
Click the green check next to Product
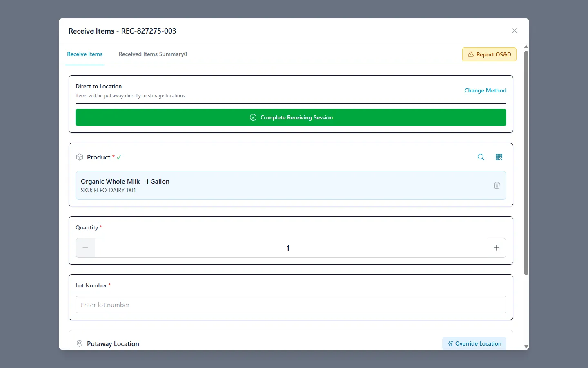click(118, 157)
